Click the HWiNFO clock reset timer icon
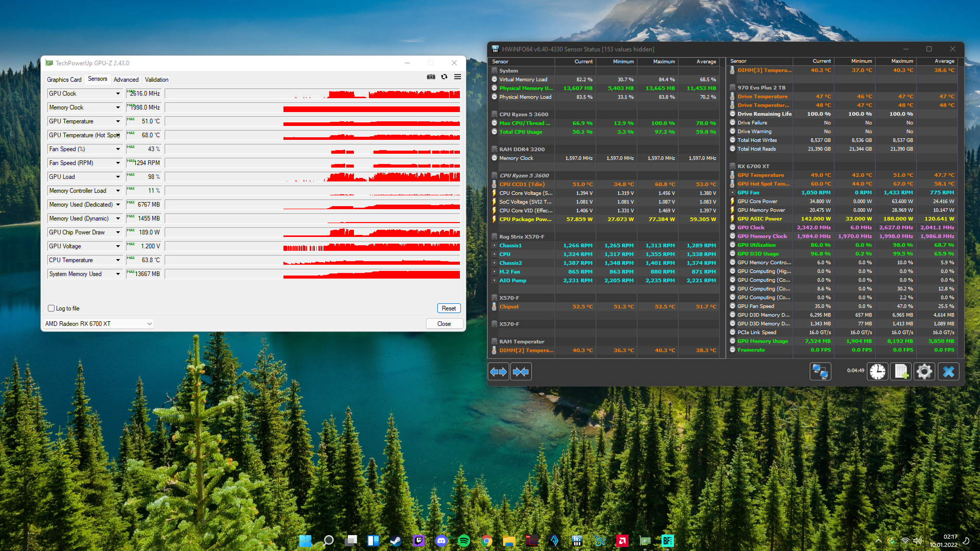Image resolution: width=980 pixels, height=551 pixels. tap(878, 371)
